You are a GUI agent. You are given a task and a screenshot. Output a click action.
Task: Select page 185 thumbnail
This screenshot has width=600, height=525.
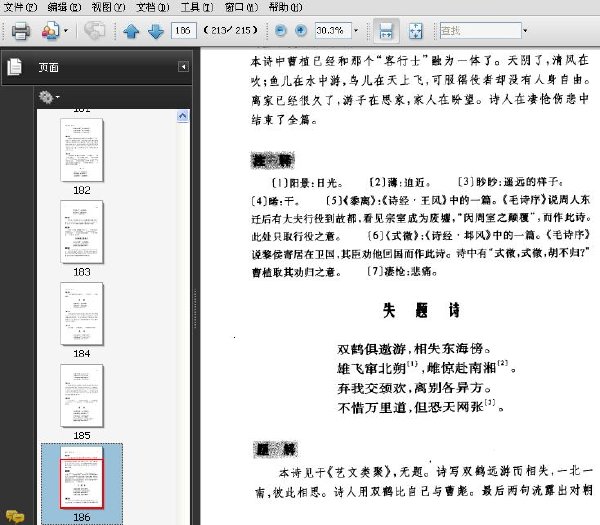click(82, 396)
